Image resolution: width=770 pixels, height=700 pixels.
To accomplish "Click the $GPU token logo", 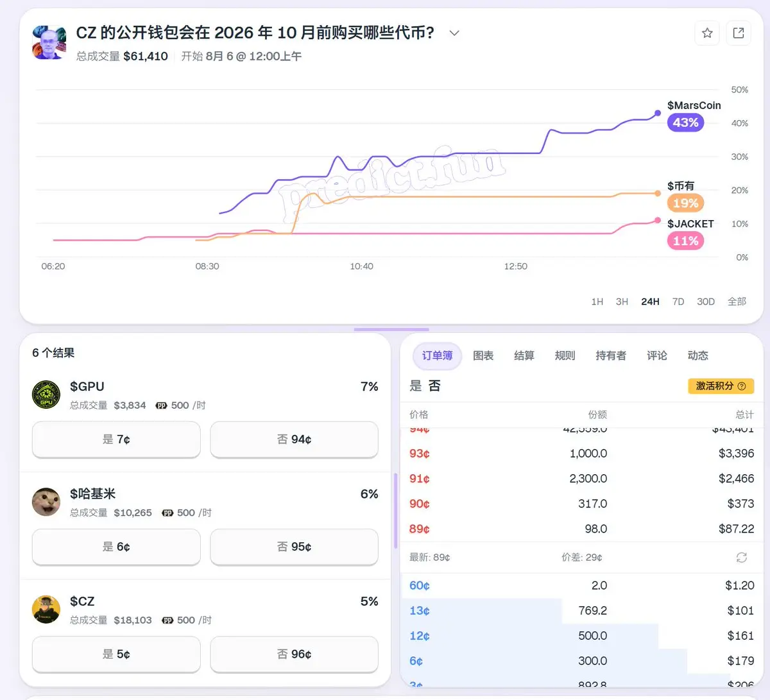I will pyautogui.click(x=46, y=395).
